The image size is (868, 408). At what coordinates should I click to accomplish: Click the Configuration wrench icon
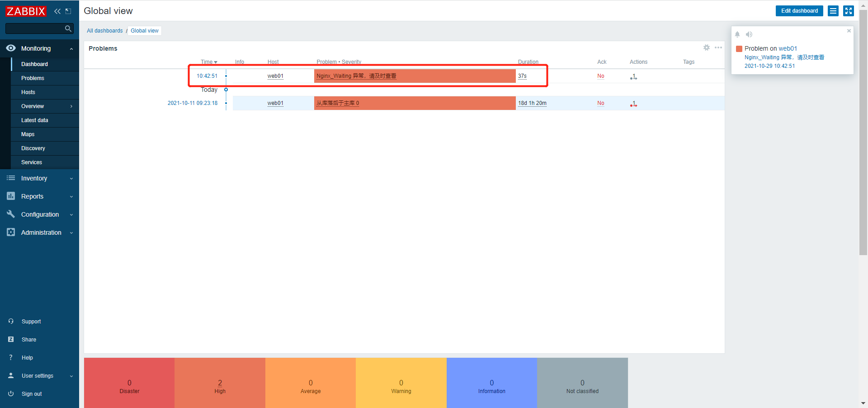pos(11,214)
